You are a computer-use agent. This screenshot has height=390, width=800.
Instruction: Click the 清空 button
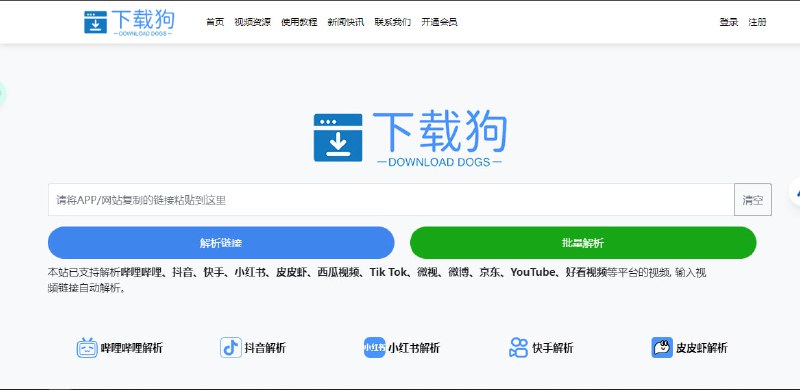[x=753, y=200]
